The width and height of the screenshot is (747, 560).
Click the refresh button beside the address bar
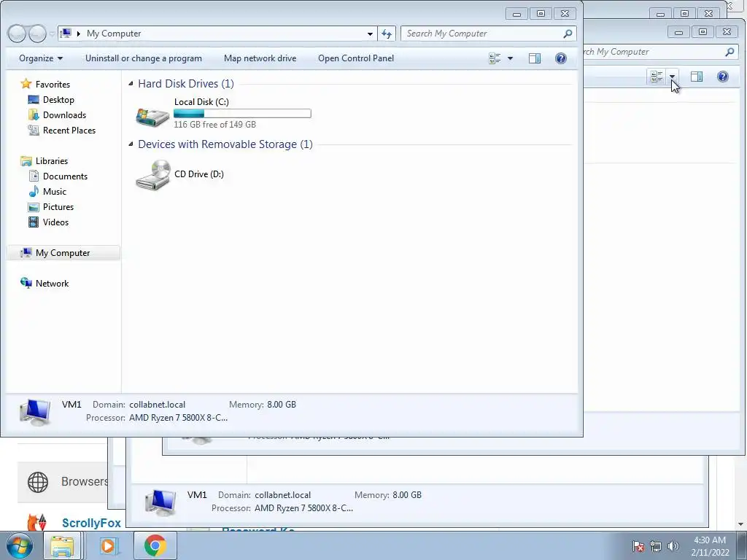(387, 34)
